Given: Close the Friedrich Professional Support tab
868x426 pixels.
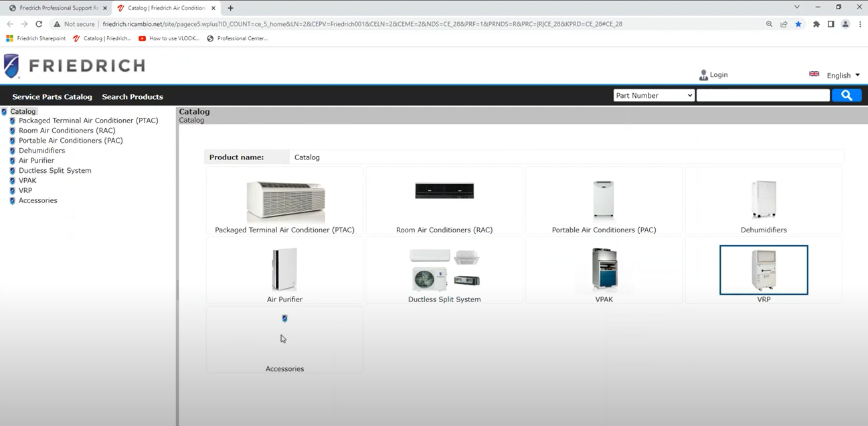Looking at the screenshot, I should pos(105,8).
